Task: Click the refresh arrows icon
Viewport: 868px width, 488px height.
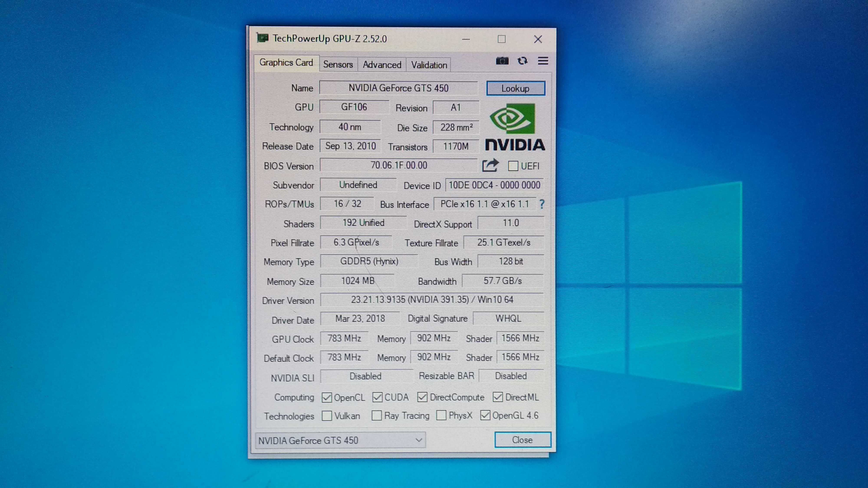Action: 522,61
